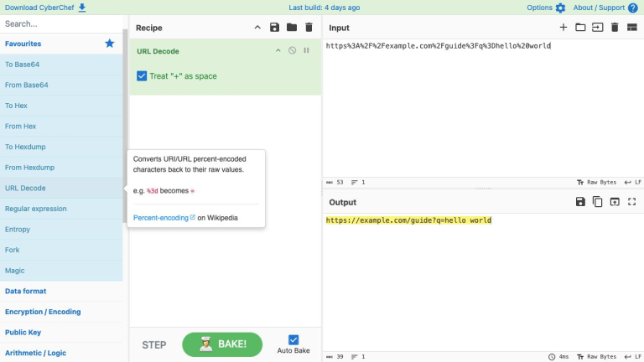Image resolution: width=644 pixels, height=362 pixels.
Task: Open the Options gear icon
Action: click(560, 8)
